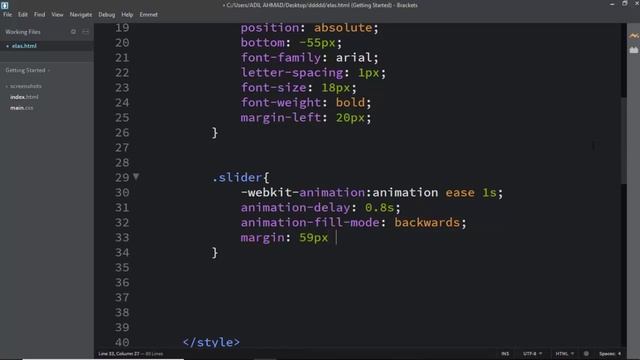The image size is (640, 360).
Task: Click line number 33 in the gutter
Action: [122, 238]
